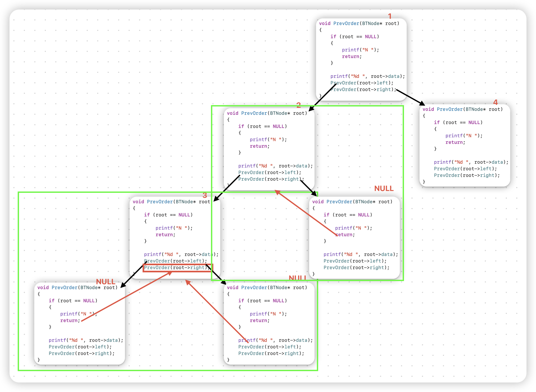Select the 'return;' line in code card 1
536x392 pixels.
pyautogui.click(x=352, y=57)
